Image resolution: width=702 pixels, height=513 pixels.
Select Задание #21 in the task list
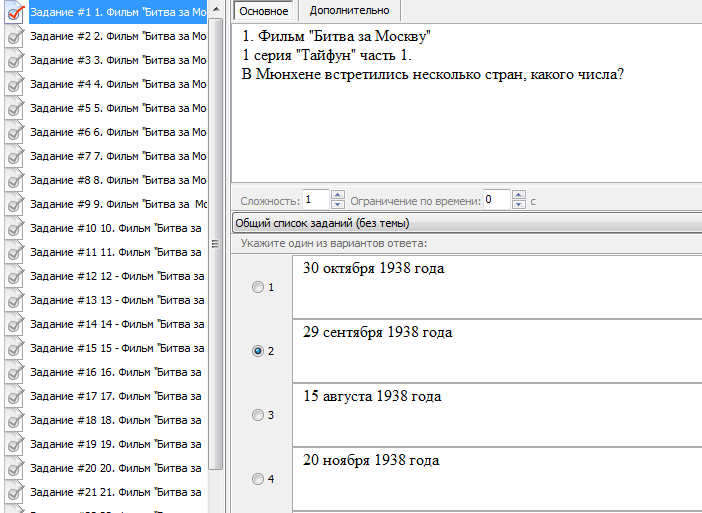(118, 492)
